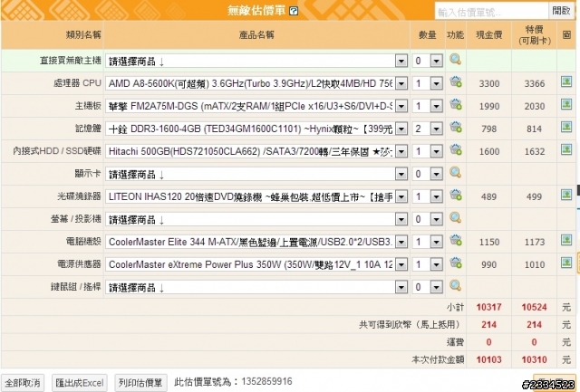Click the 列印估價單 button

140,383
